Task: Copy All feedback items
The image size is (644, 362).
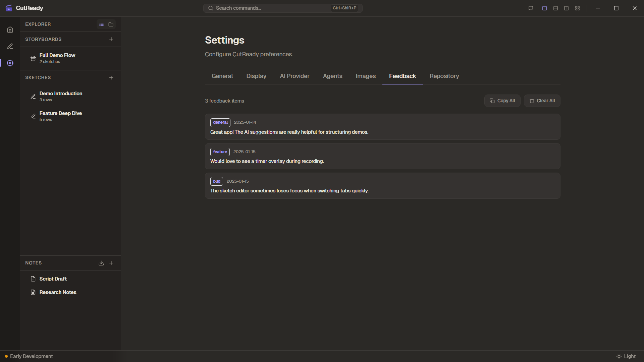Action: tap(502, 101)
